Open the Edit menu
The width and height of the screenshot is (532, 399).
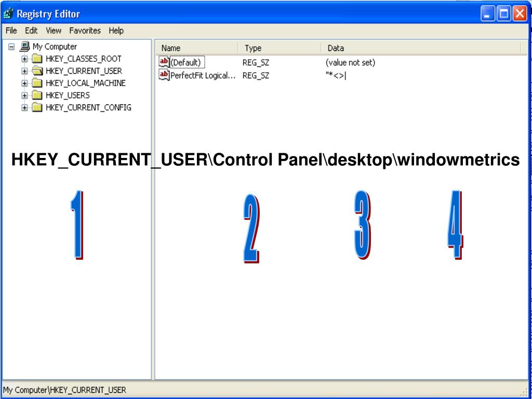[x=31, y=31]
